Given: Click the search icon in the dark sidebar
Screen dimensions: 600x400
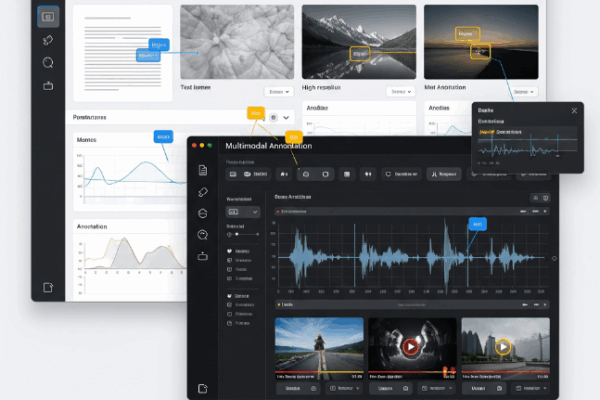Looking at the screenshot, I should 203,235.
